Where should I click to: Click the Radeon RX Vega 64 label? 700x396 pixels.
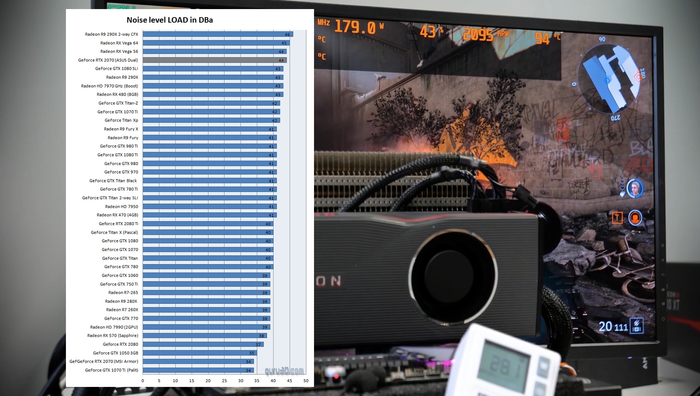click(x=119, y=43)
